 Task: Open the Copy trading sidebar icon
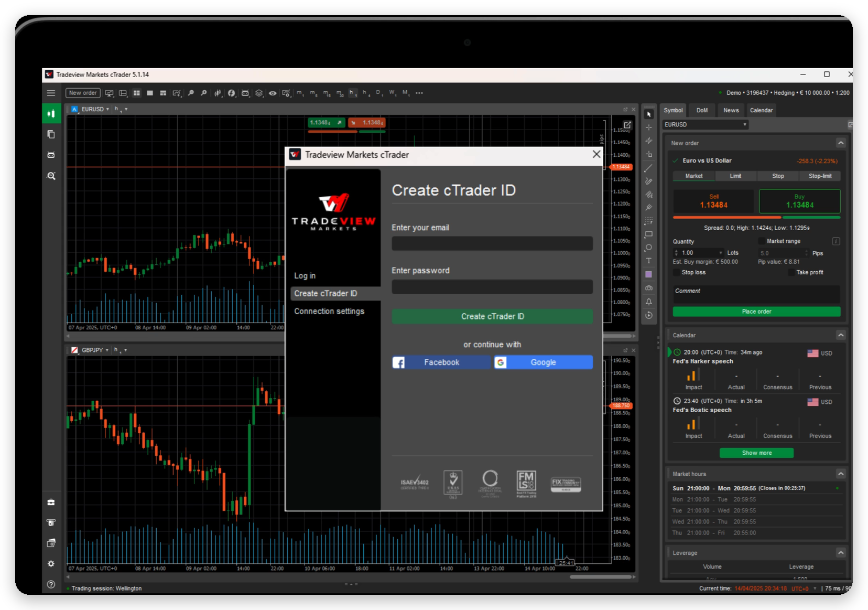[51, 134]
